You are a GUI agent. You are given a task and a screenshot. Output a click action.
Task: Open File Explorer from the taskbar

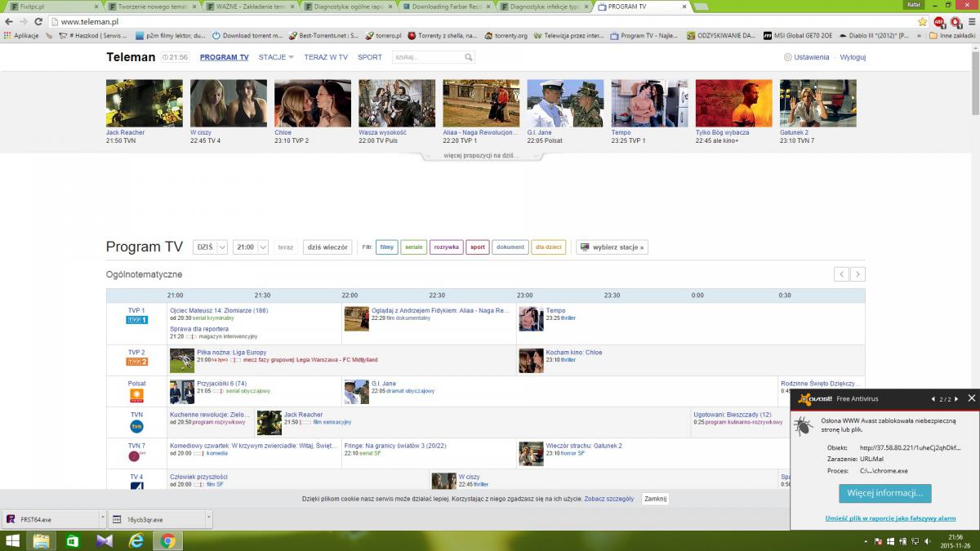coord(40,540)
